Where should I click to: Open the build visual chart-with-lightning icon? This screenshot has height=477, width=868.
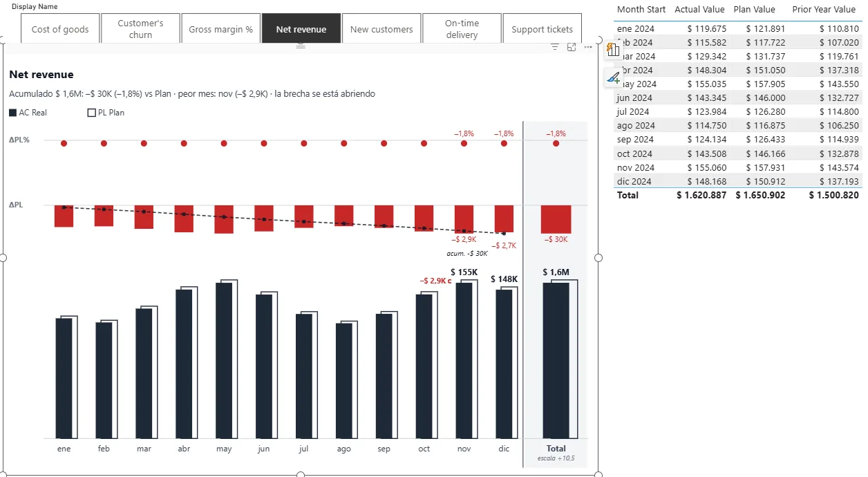click(613, 49)
